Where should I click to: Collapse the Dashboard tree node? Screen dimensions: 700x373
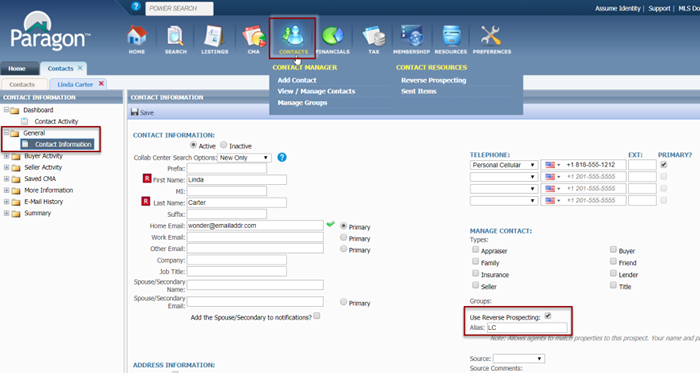click(6, 110)
